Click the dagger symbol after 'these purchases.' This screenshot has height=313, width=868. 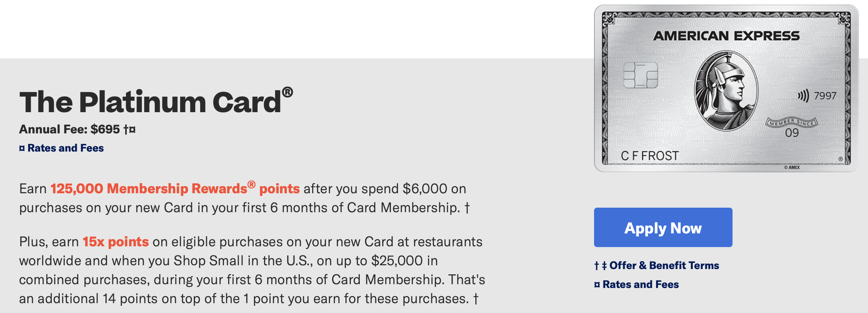[x=476, y=299]
